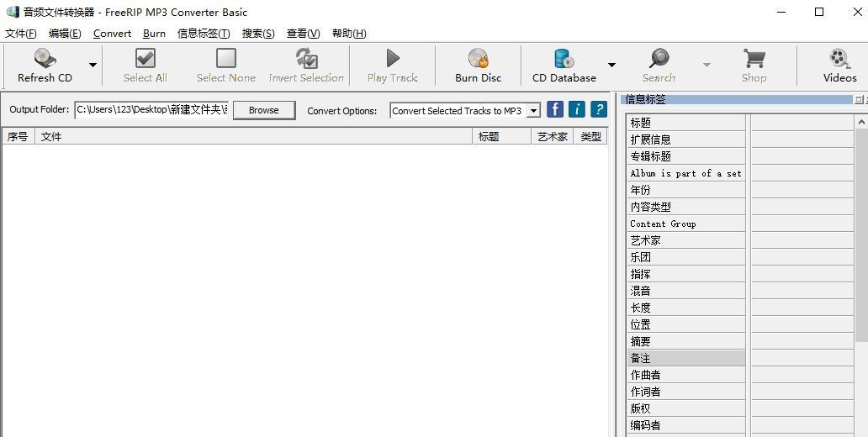The width and height of the screenshot is (868, 437).
Task: Select the 版权 tag row
Action: 686,408
